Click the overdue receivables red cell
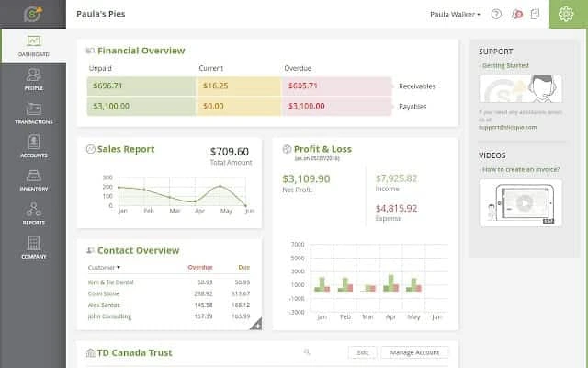The height and width of the screenshot is (368, 588). point(337,86)
